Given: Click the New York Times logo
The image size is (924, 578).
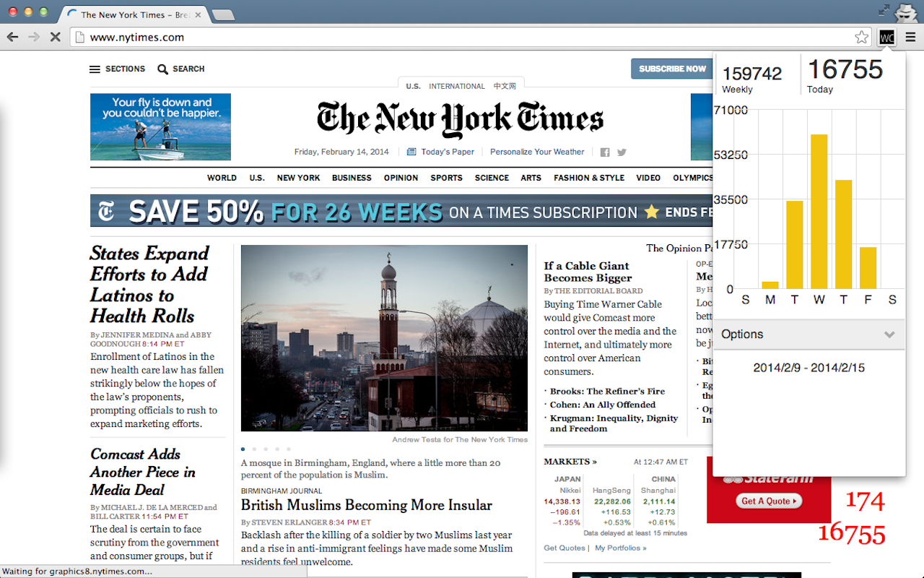Looking at the screenshot, I should 461,119.
